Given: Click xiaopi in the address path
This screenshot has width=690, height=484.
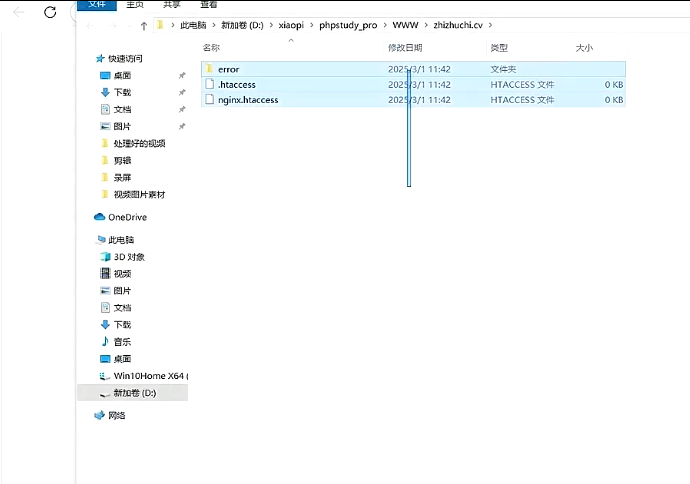Looking at the screenshot, I should click(291, 25).
